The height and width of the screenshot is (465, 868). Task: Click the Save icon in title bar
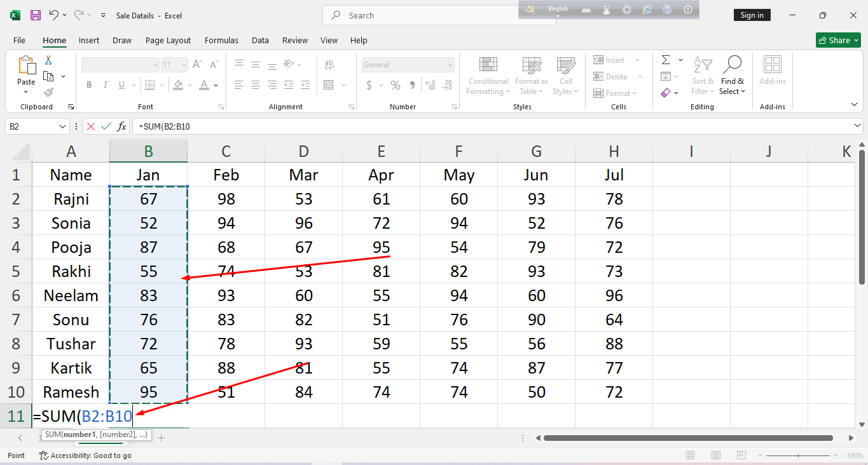point(36,15)
